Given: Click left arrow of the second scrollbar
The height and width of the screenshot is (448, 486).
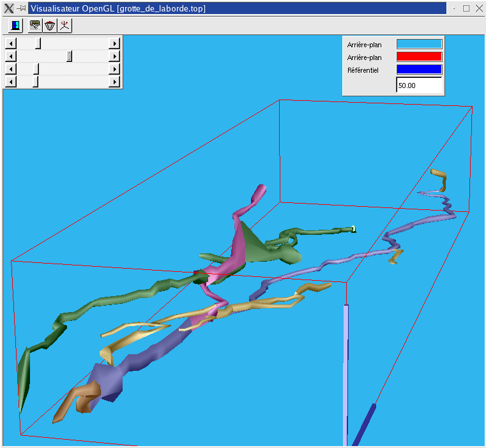Looking at the screenshot, I should tap(11, 56).
